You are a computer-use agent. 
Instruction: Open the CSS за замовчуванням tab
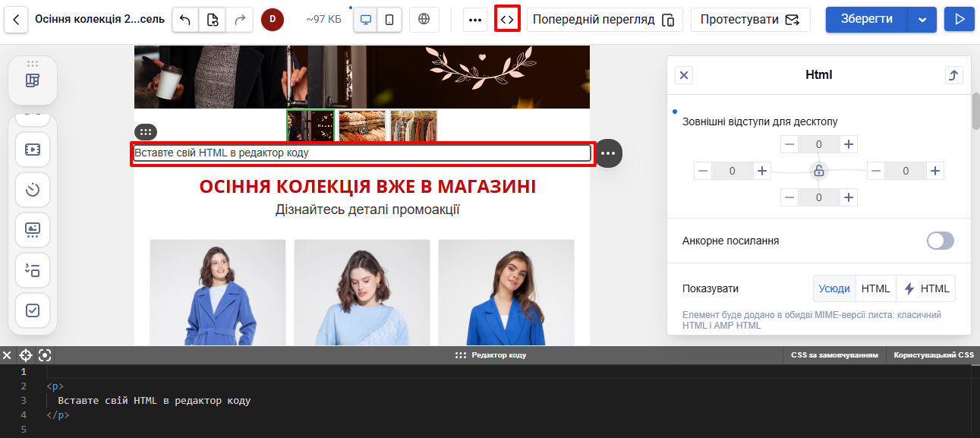[x=835, y=354]
